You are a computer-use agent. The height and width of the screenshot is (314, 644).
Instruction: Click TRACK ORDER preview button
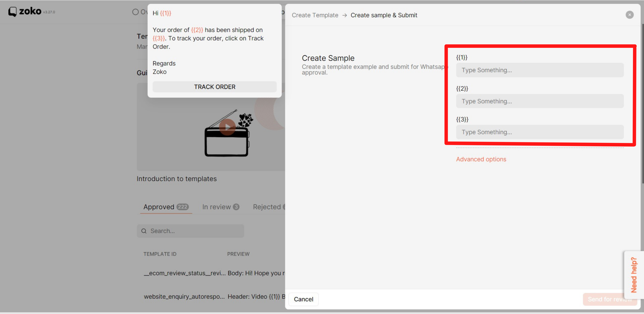215,87
